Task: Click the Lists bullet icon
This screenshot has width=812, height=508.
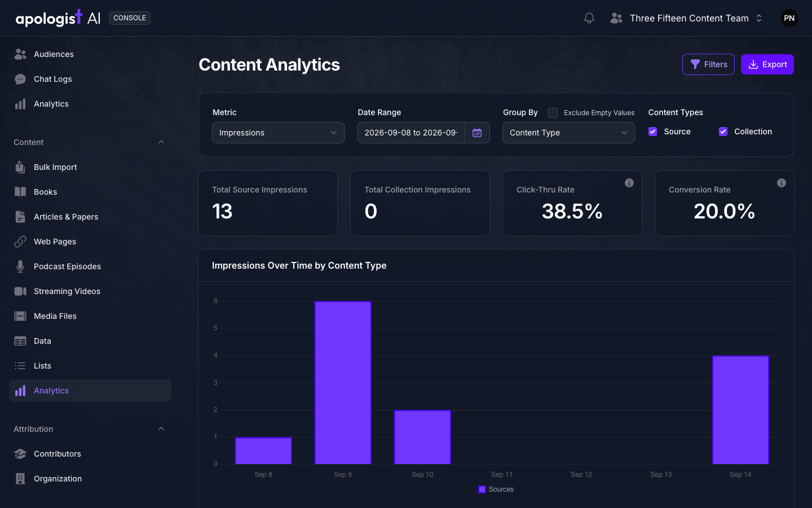Action: 20,366
